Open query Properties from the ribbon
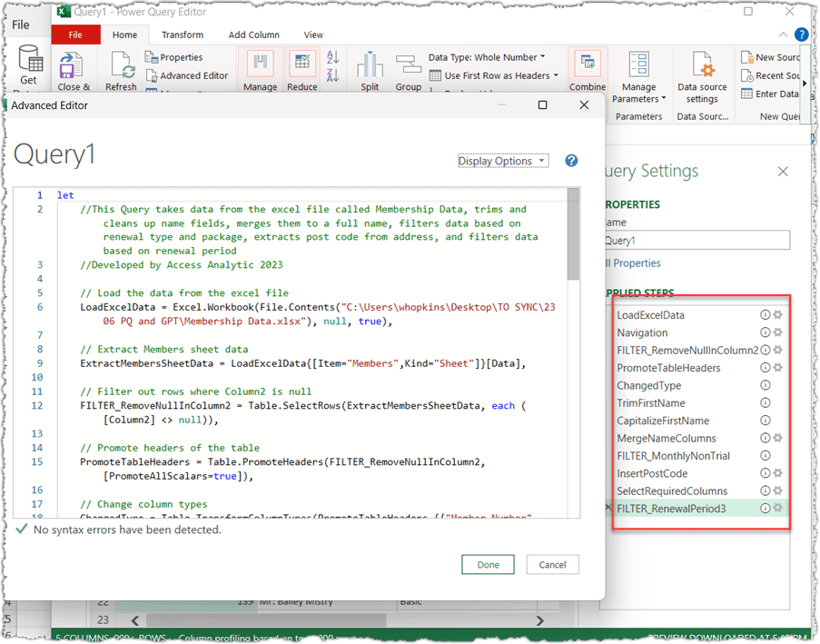The width and height of the screenshot is (820, 644). [174, 57]
